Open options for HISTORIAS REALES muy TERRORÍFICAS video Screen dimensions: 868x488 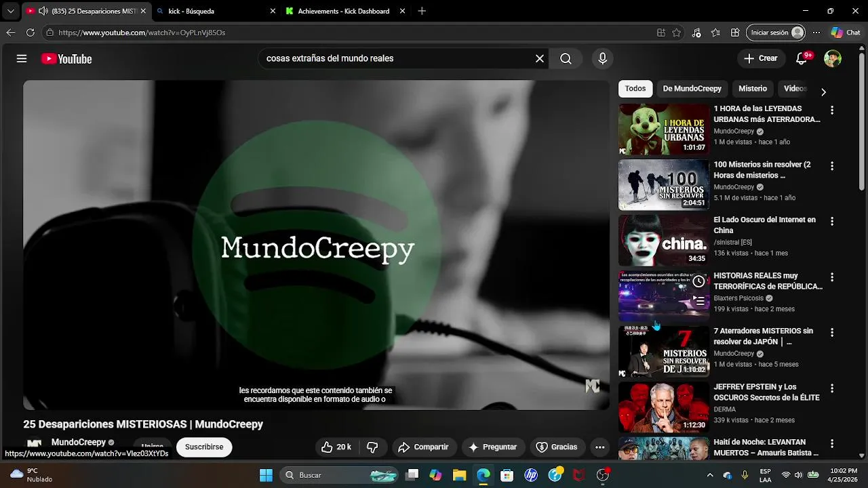[832, 277]
